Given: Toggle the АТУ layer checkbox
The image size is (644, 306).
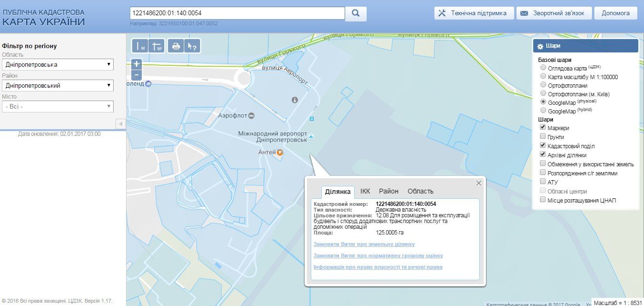Looking at the screenshot, I should tap(543, 182).
